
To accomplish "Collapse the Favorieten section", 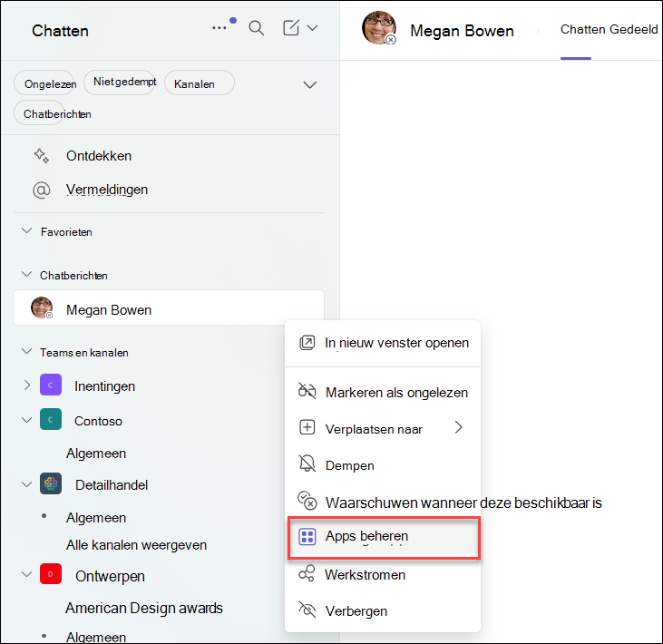I will (26, 231).
